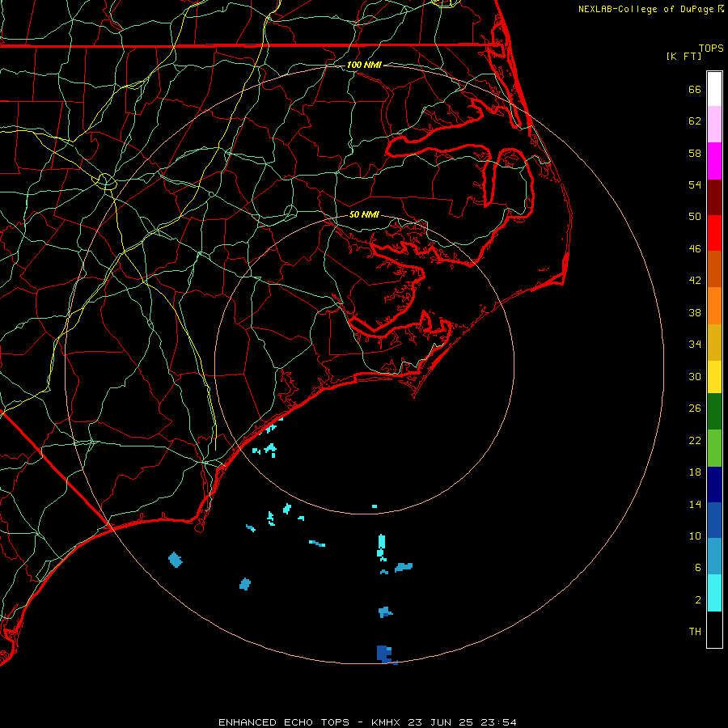
Task: Click the legend value 14
Action: [x=695, y=504]
